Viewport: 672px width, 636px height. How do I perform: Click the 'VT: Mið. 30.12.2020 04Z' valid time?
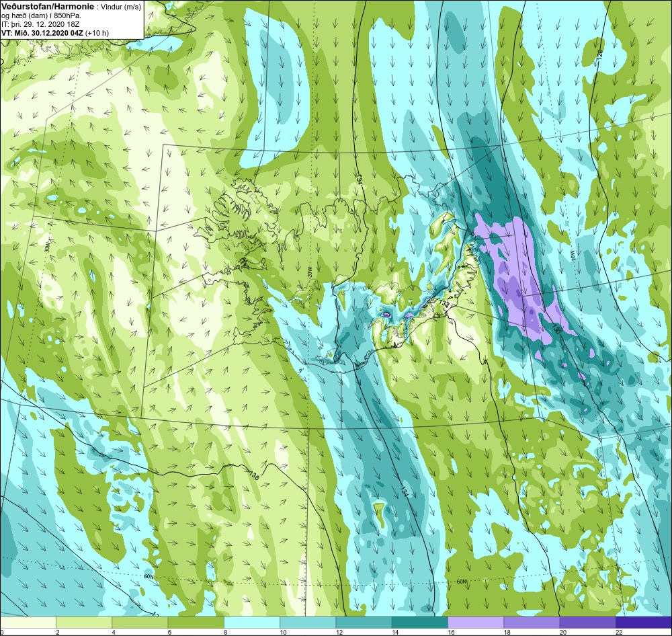tap(42, 33)
